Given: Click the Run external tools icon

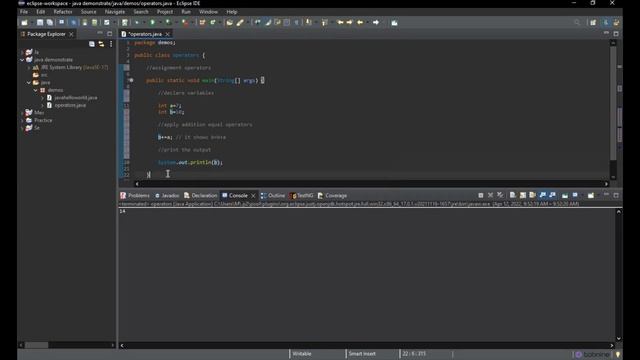Looking at the screenshot, I should [185, 23].
